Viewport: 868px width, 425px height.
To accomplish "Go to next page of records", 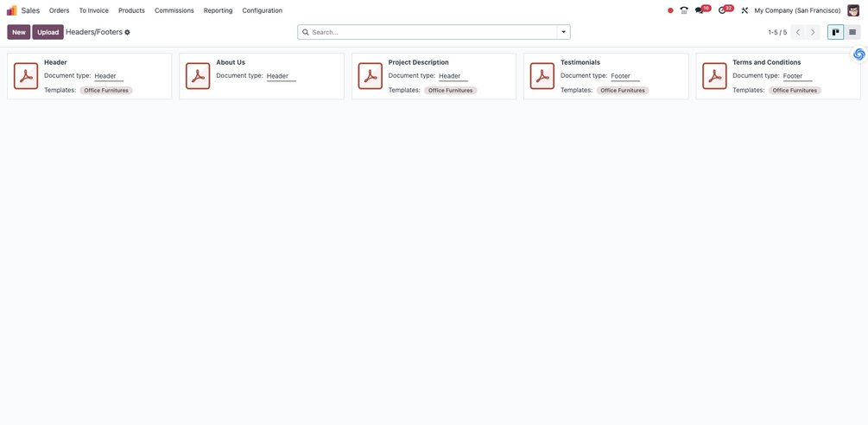I will [x=813, y=32].
